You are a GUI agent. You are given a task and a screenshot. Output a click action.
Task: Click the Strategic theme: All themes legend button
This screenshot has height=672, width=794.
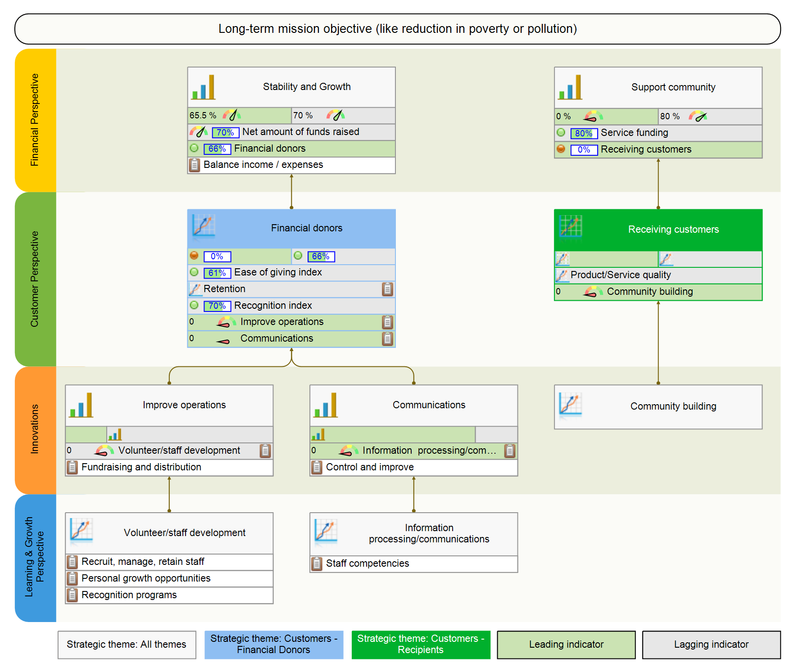(127, 645)
